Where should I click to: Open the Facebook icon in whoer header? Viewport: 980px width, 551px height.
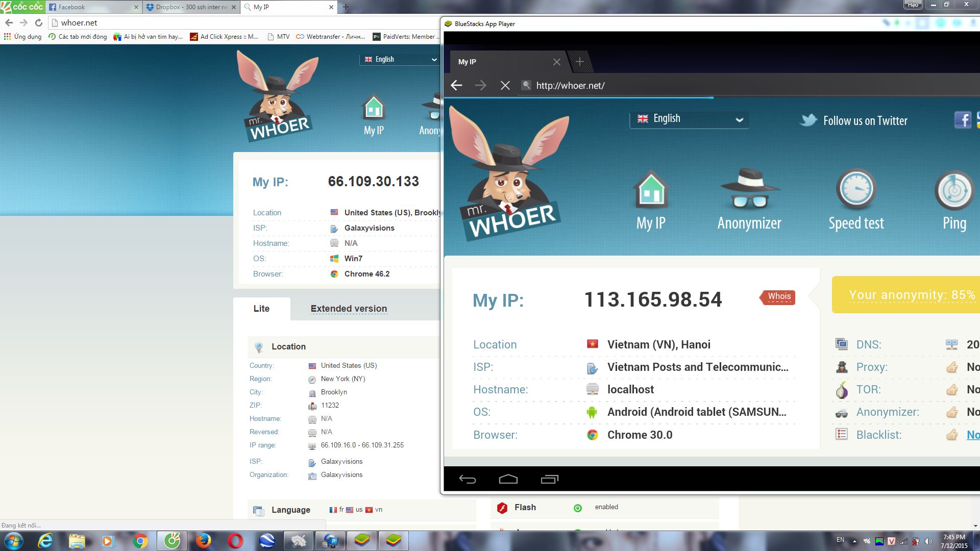[x=962, y=120]
